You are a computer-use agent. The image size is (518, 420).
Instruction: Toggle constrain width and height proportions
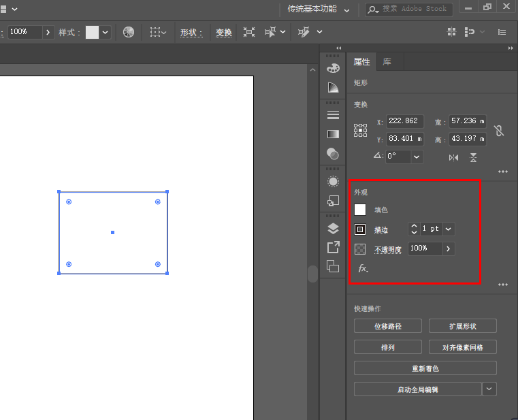(499, 131)
